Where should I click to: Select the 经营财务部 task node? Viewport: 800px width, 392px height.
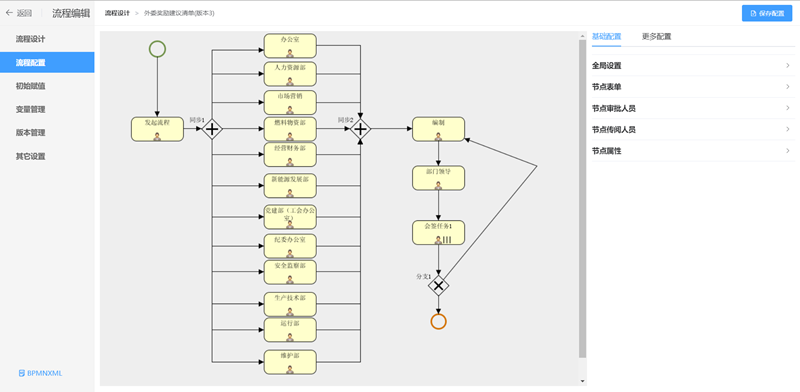290,155
